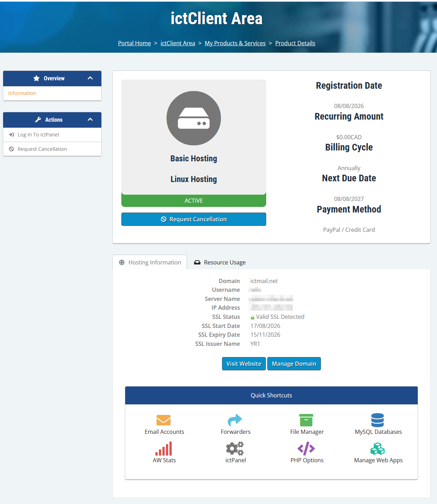Click the registration date 08/08/2026
437x504 pixels.
[349, 106]
